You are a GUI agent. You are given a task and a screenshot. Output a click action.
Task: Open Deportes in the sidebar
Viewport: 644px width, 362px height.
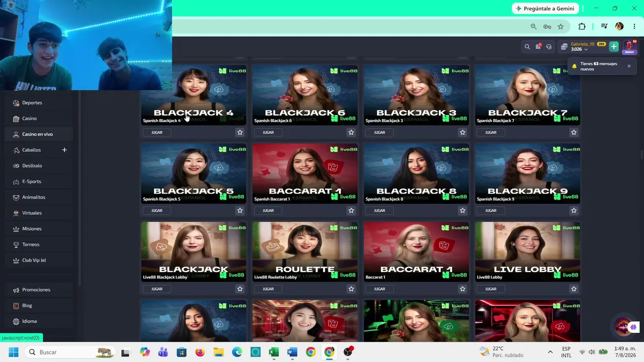click(x=38, y=103)
